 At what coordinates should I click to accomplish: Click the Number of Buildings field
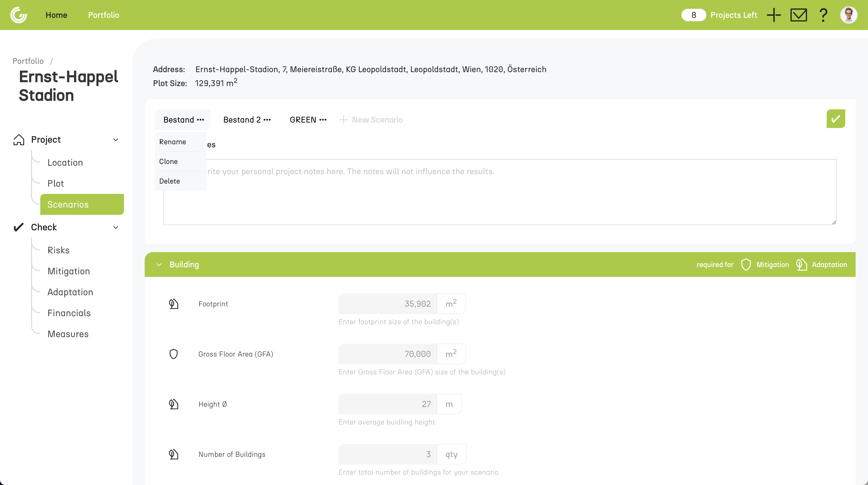[388, 454]
